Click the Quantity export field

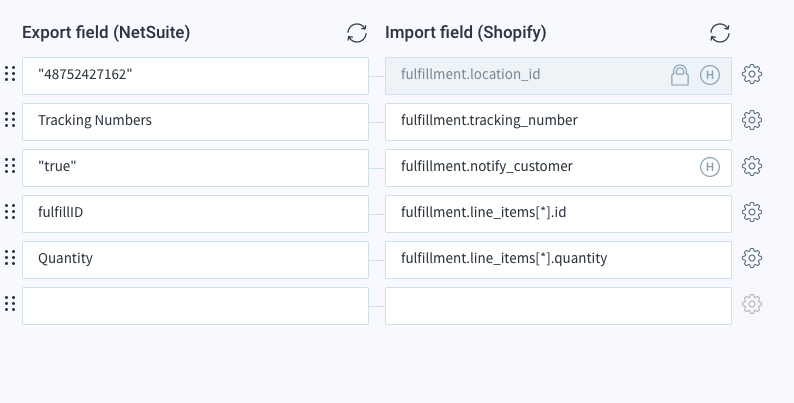195,260
